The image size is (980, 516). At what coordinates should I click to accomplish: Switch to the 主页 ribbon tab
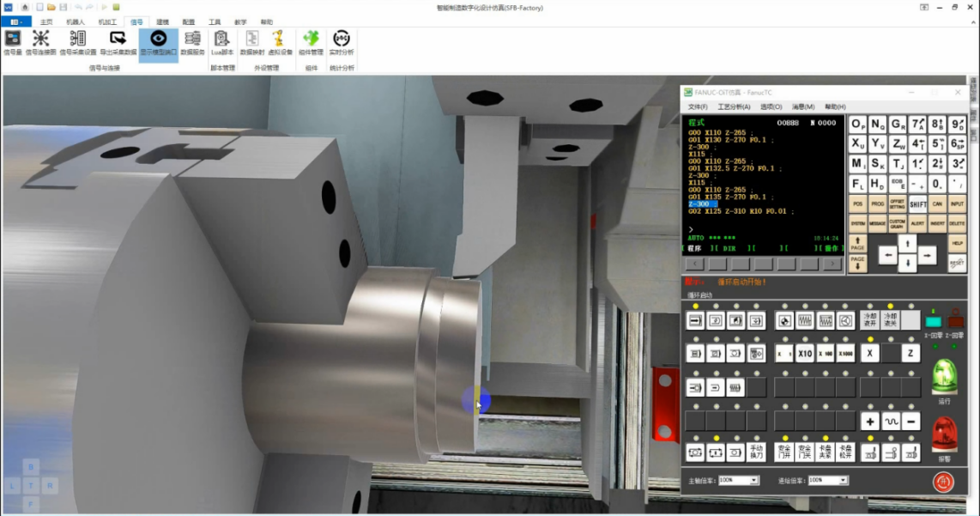pyautogui.click(x=46, y=21)
